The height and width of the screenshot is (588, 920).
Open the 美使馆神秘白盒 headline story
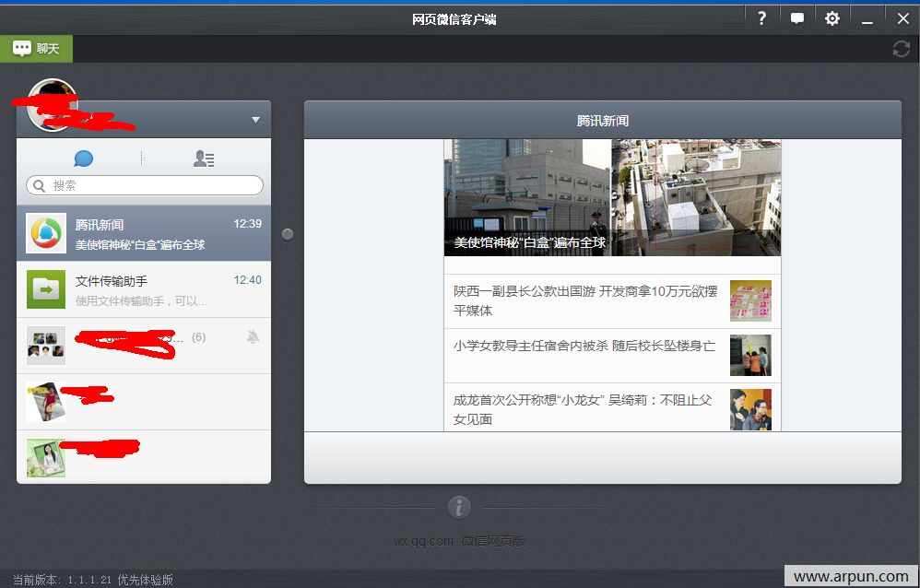click(612, 197)
